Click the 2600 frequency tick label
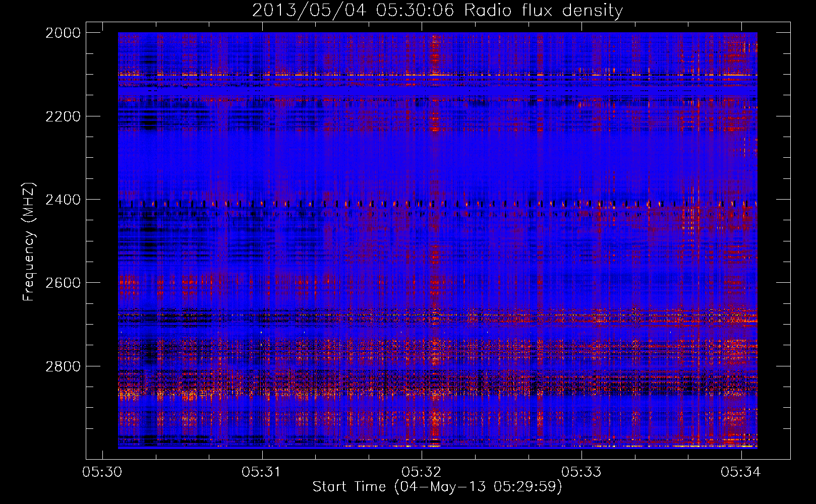 tap(63, 283)
